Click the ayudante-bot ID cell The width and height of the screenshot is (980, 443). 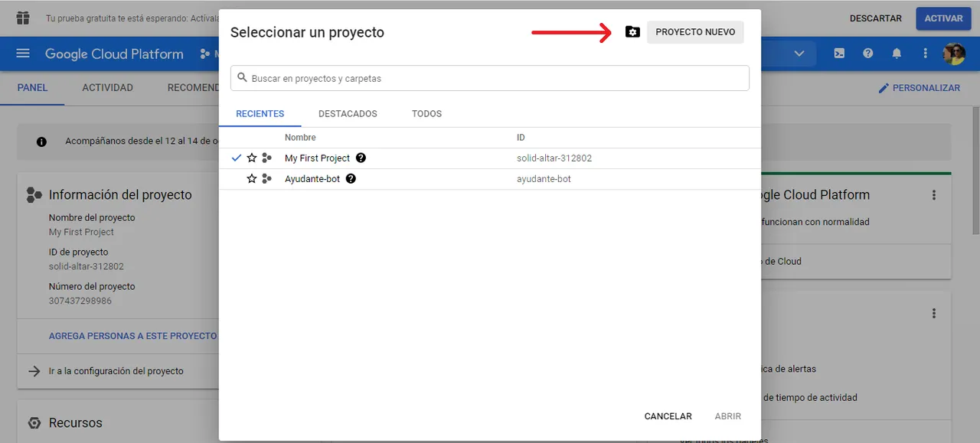pyautogui.click(x=544, y=179)
